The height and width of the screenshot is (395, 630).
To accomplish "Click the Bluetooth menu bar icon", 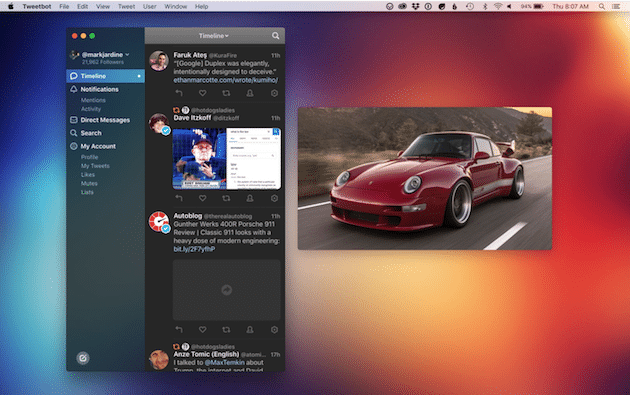I will tap(485, 6).
